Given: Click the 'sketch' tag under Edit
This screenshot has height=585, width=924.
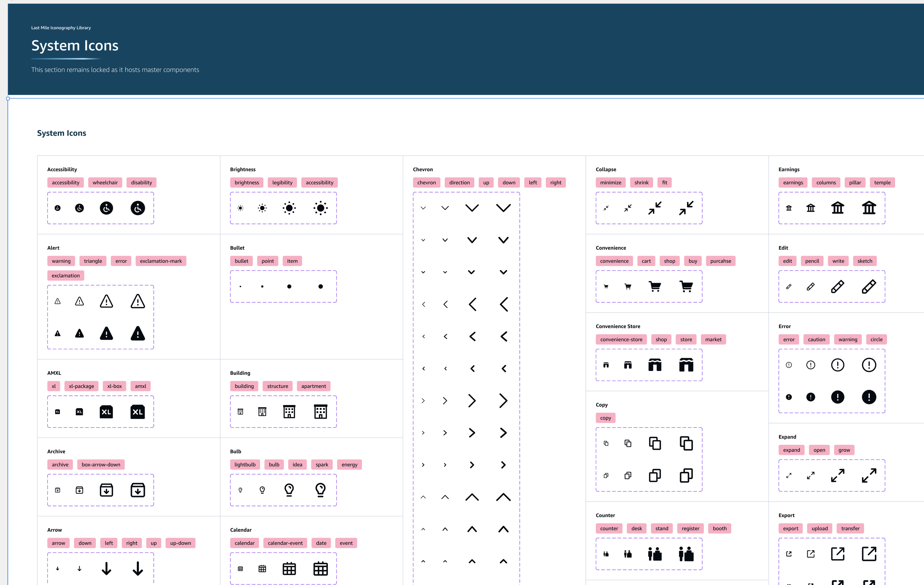Looking at the screenshot, I should click(864, 261).
